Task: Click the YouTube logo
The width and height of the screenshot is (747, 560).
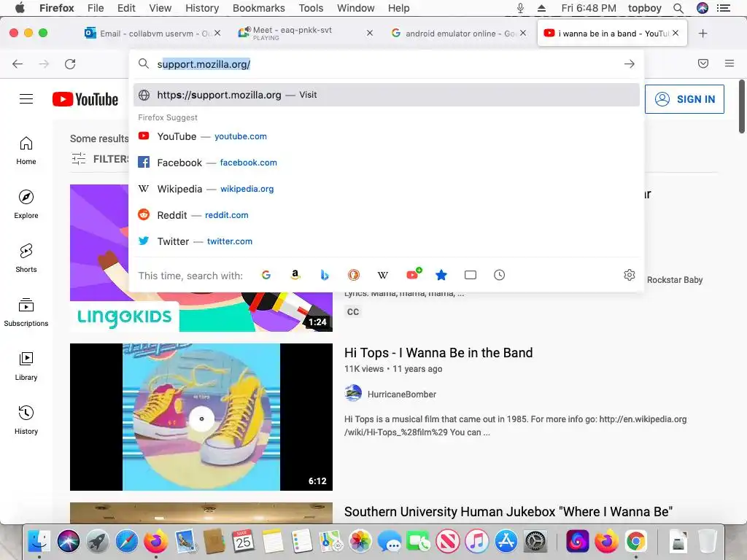Action: [x=85, y=99]
